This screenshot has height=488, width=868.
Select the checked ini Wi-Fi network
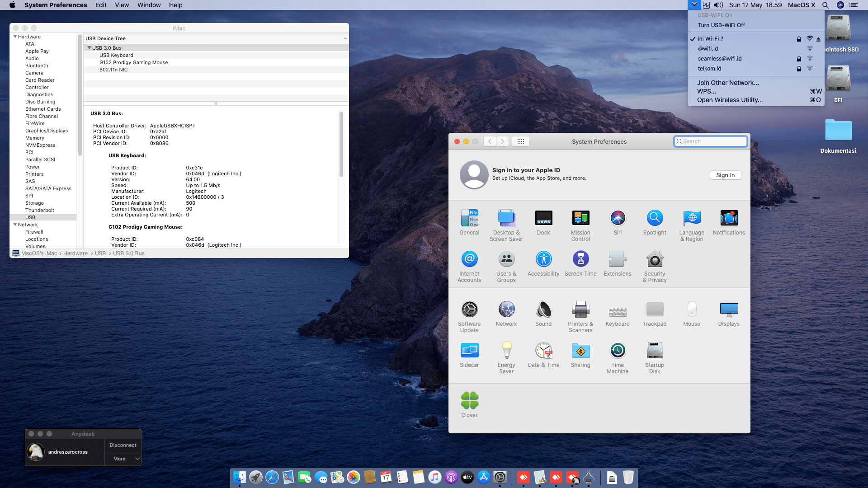pyautogui.click(x=710, y=39)
